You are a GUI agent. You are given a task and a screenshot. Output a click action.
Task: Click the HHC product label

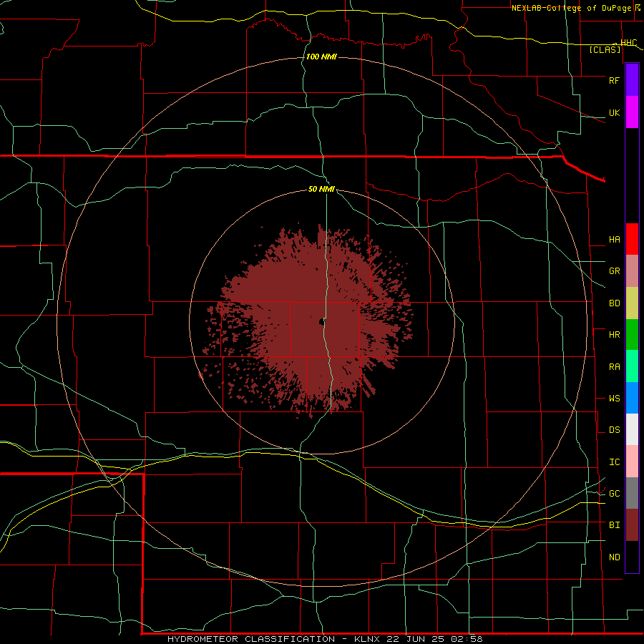pyautogui.click(x=628, y=43)
